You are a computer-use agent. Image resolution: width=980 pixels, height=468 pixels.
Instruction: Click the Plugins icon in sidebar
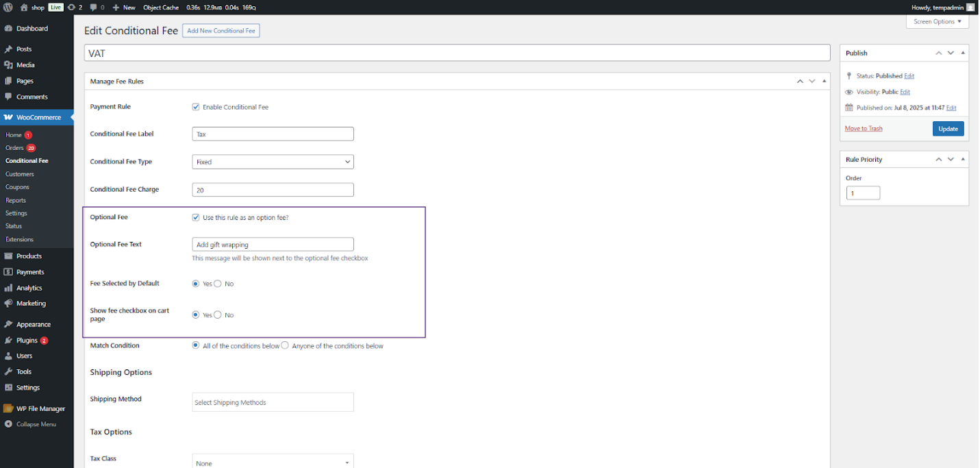pos(8,341)
